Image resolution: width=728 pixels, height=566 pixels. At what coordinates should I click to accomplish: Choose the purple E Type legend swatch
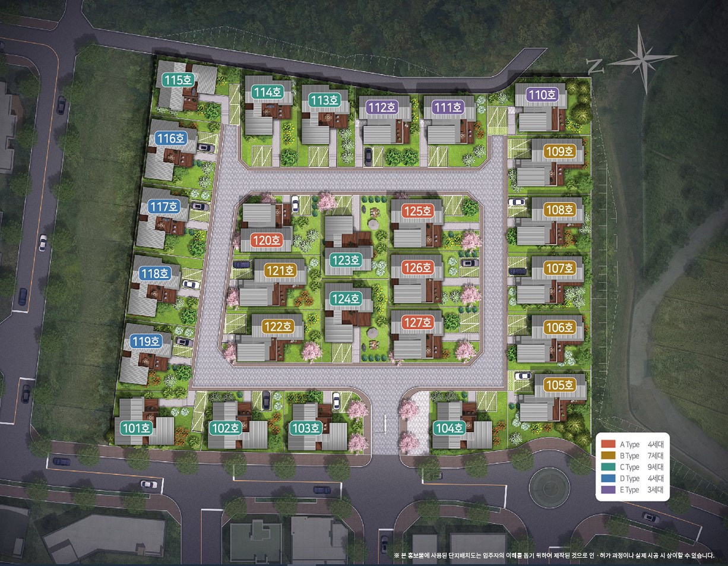point(608,490)
